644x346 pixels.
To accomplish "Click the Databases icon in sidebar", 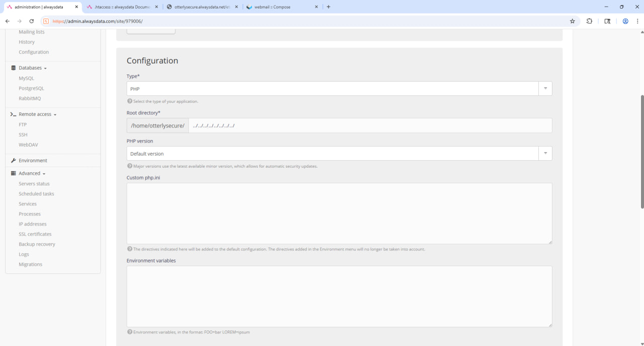I will [x=14, y=68].
